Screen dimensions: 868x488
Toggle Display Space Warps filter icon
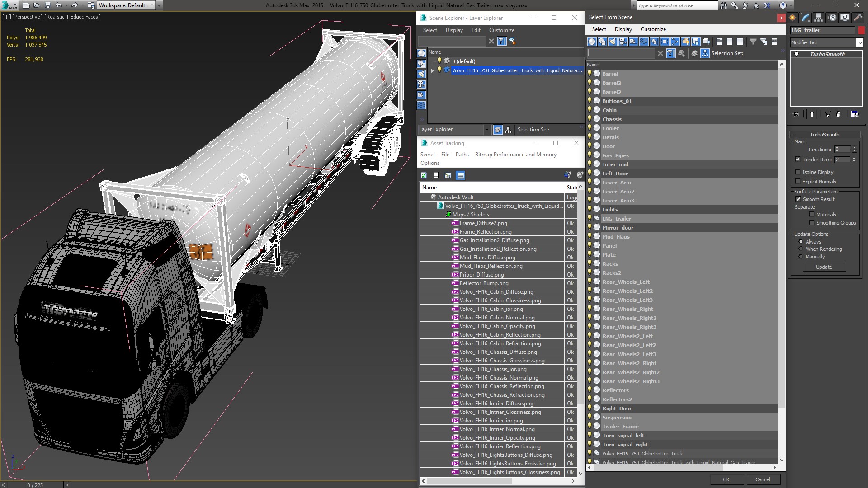644,42
